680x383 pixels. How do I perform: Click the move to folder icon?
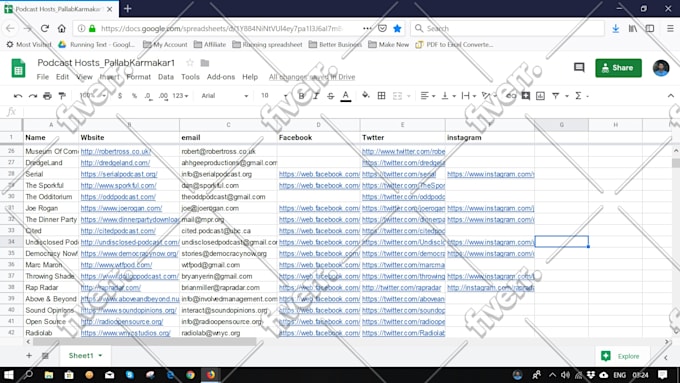(x=205, y=63)
